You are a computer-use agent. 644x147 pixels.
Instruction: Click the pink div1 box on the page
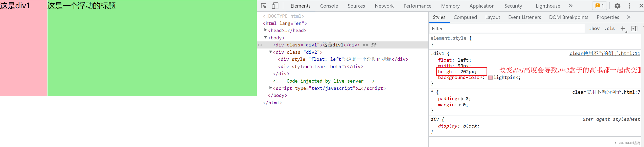[x=24, y=48]
